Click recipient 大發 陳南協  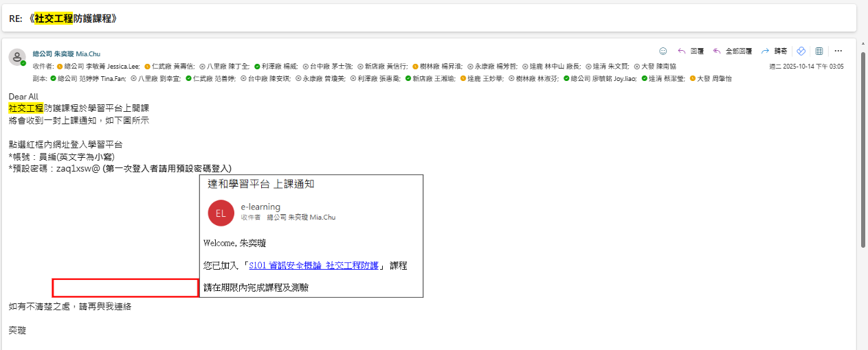(658, 67)
